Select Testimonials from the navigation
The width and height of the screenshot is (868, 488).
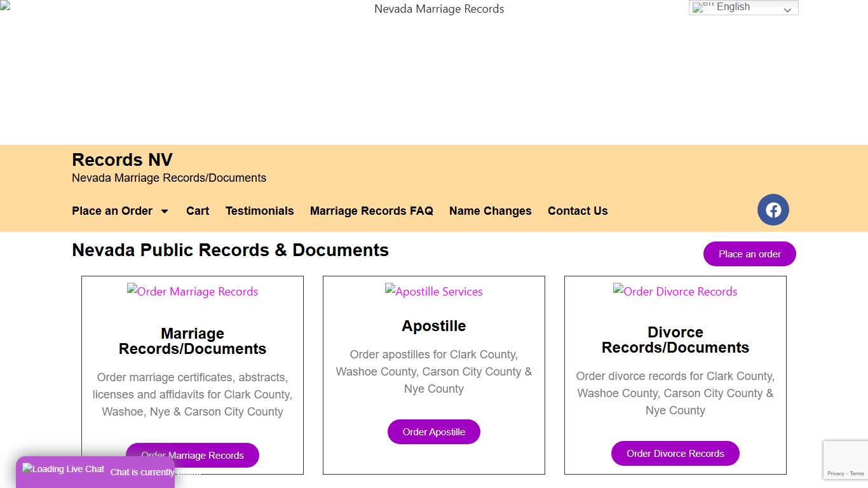point(259,210)
